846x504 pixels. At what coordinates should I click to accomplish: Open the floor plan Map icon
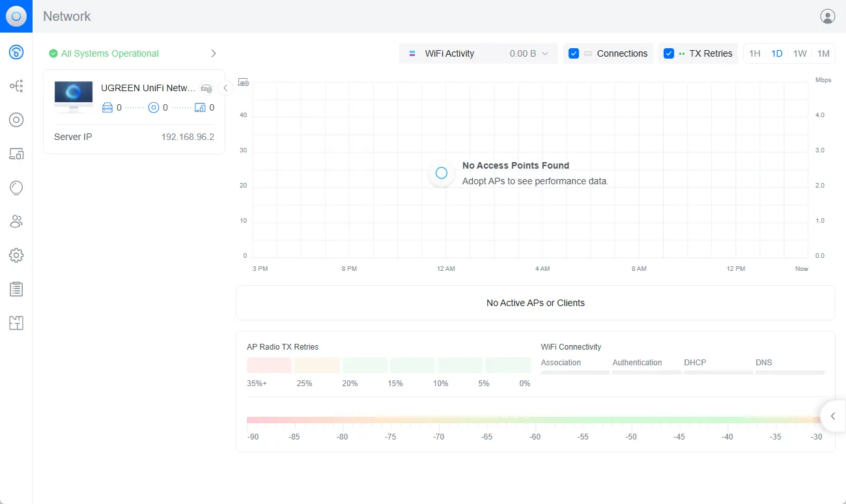click(x=16, y=323)
